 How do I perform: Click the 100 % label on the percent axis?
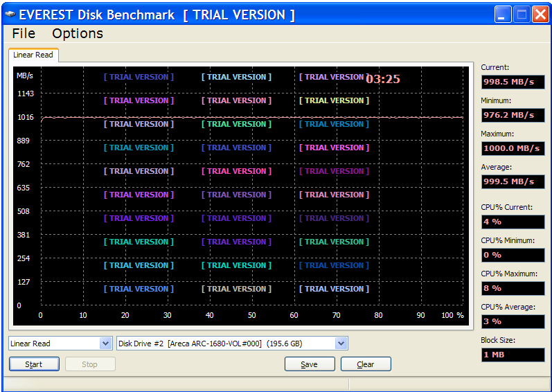click(453, 315)
